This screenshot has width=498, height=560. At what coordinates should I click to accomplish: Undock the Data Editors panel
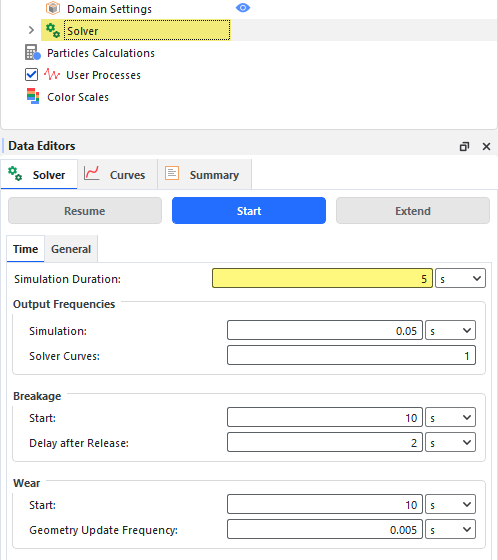click(464, 146)
